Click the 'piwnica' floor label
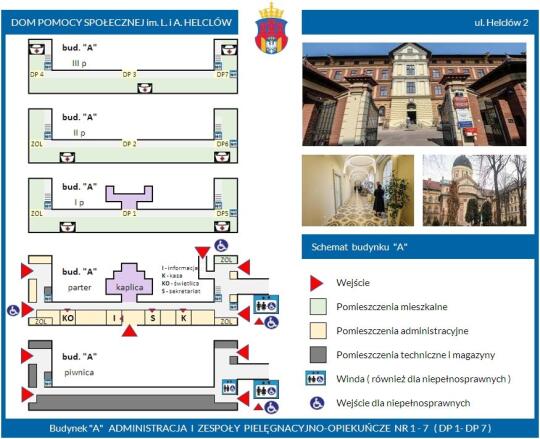 [x=79, y=372]
